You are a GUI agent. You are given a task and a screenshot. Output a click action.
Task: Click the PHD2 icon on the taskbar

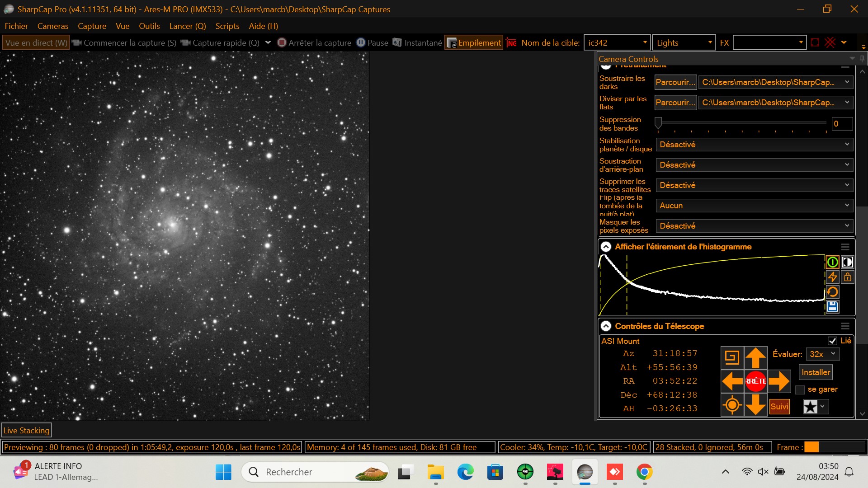(x=525, y=472)
